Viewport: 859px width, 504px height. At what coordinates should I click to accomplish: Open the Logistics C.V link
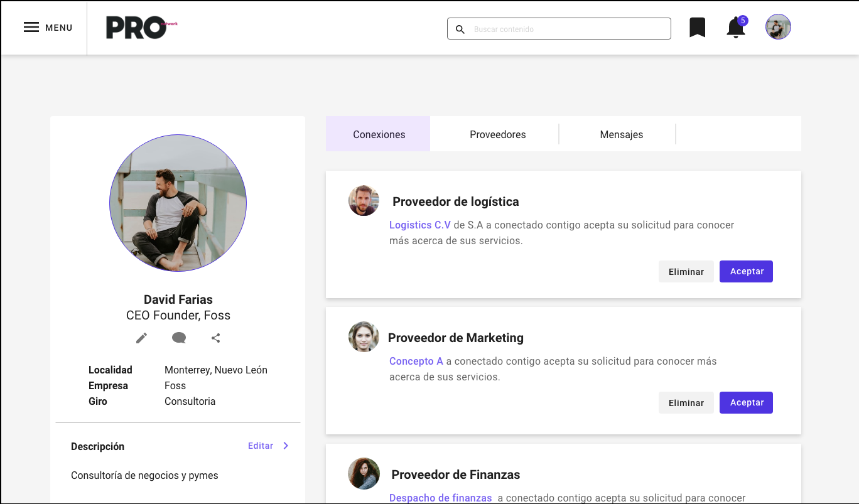click(419, 225)
